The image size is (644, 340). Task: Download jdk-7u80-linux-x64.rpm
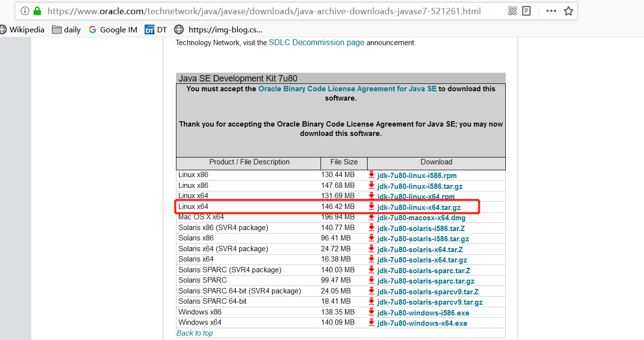416,197
